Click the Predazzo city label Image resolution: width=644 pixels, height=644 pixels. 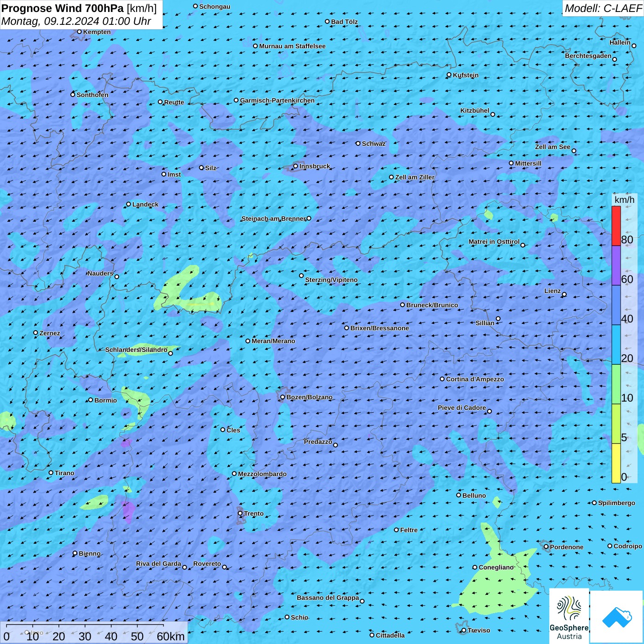pos(318,442)
